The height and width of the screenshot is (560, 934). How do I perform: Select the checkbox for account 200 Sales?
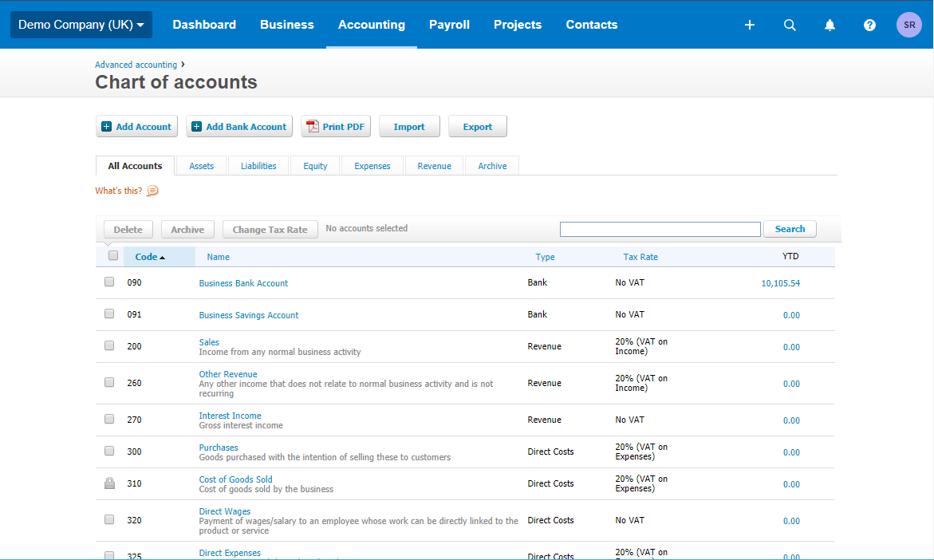[109, 346]
